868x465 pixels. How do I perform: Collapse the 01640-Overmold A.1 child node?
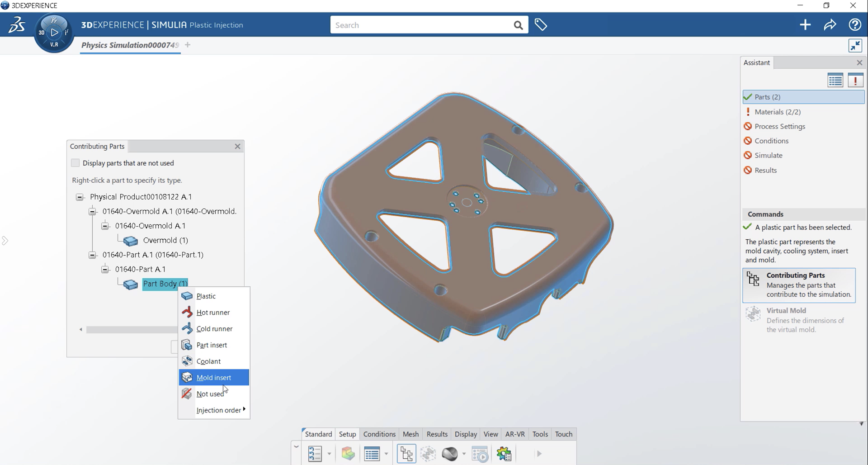[105, 226]
